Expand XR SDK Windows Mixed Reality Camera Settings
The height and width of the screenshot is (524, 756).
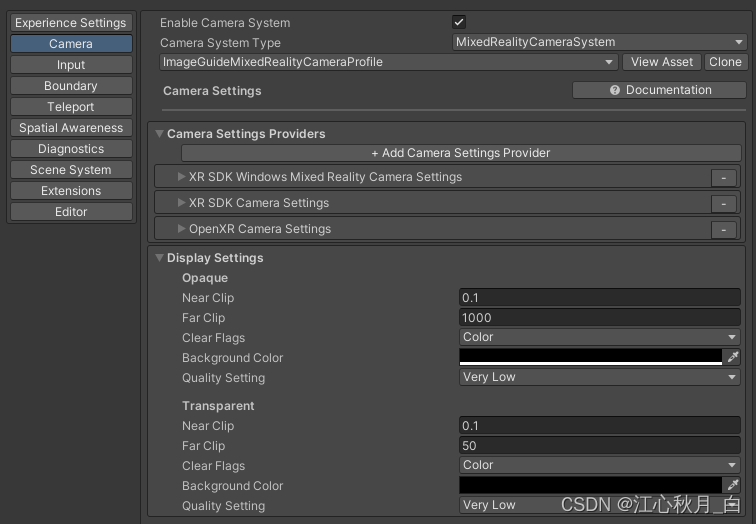point(181,177)
